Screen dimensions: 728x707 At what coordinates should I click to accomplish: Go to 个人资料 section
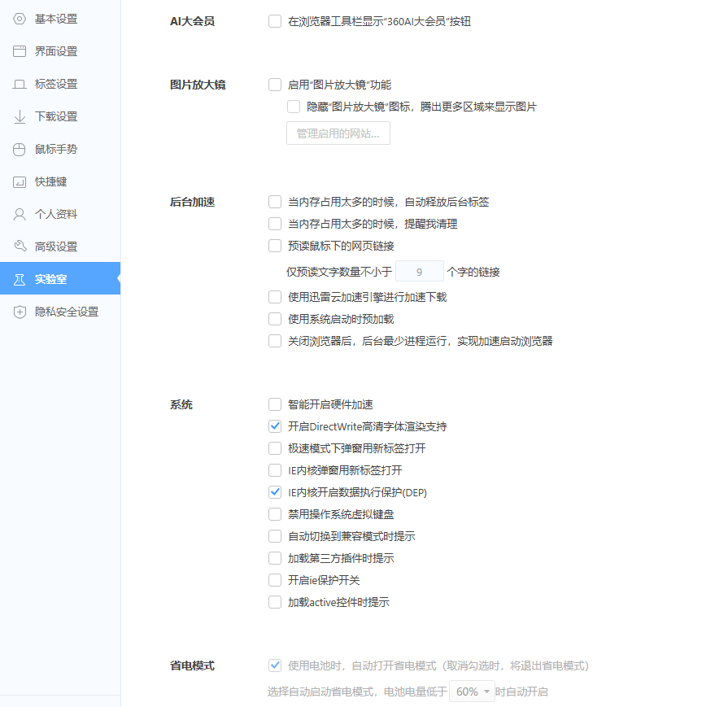click(x=60, y=214)
